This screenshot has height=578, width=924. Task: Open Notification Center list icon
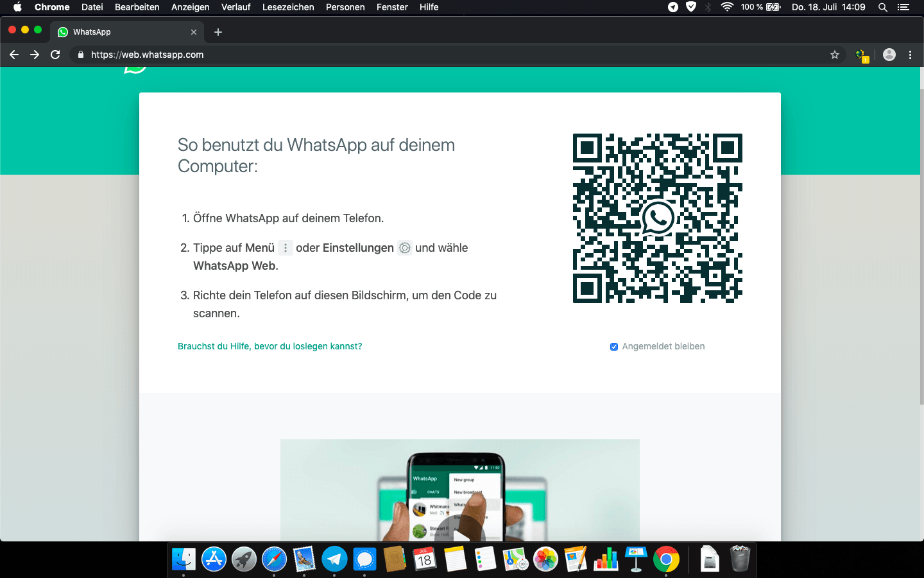point(903,7)
